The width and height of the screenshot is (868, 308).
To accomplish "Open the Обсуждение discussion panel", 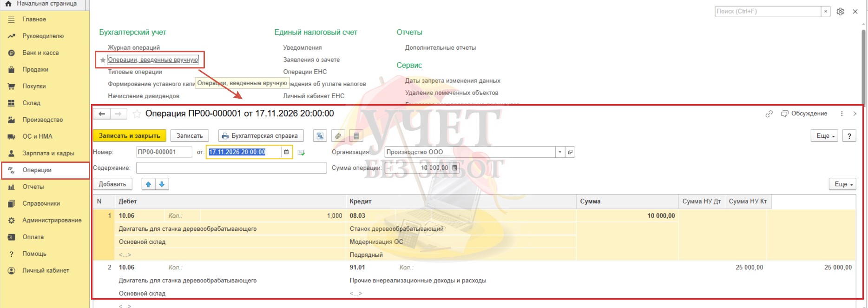I will click(x=804, y=114).
